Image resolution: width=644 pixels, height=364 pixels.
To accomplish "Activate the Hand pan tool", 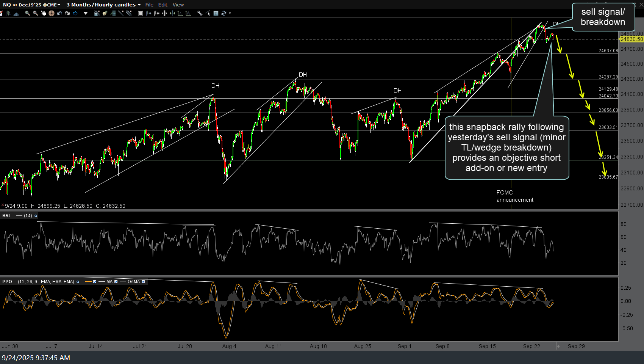I will [x=44, y=13].
